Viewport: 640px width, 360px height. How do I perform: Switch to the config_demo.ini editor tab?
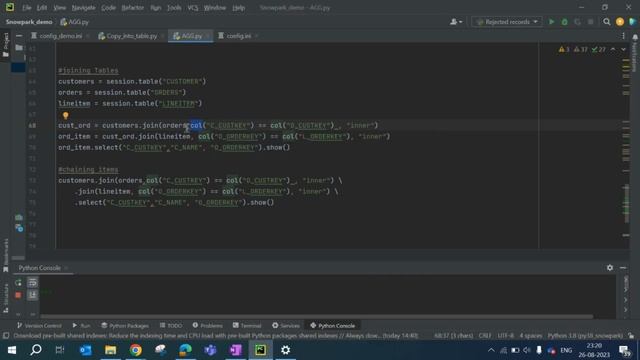[60, 36]
